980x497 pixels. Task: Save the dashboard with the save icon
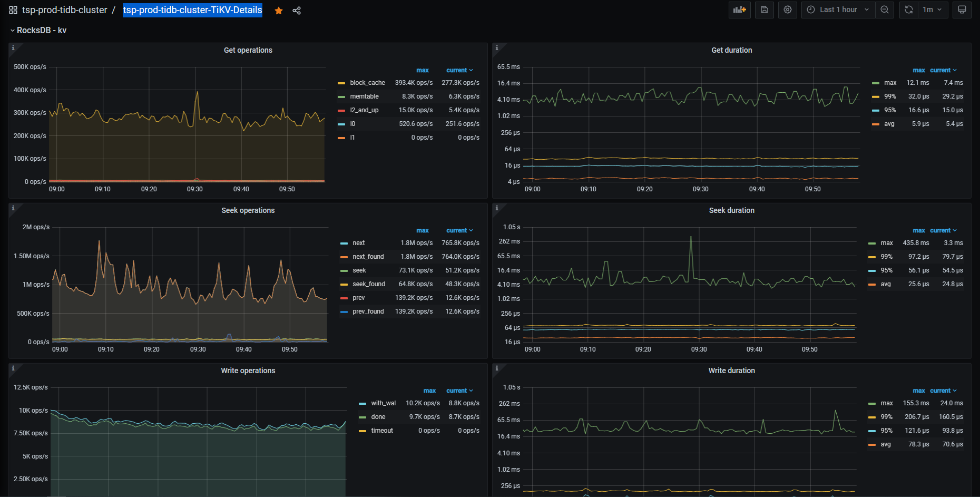(764, 10)
